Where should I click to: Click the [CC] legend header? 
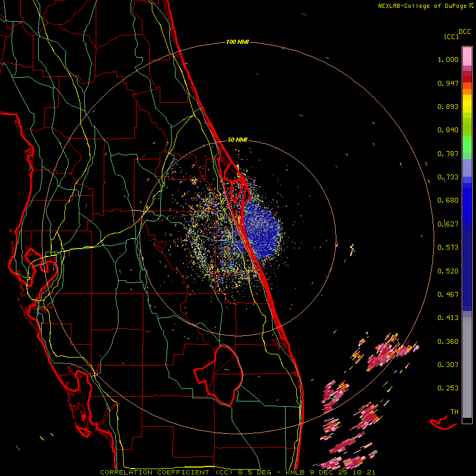[451, 36]
